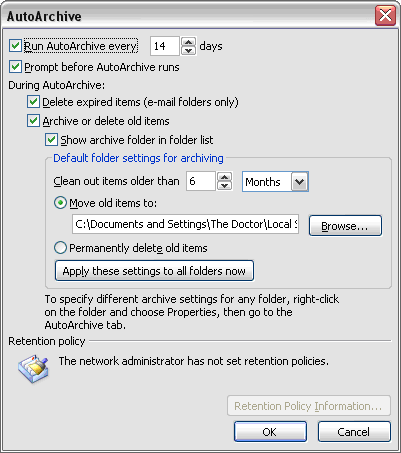Decrease the clean out age down arrow

tap(225, 185)
